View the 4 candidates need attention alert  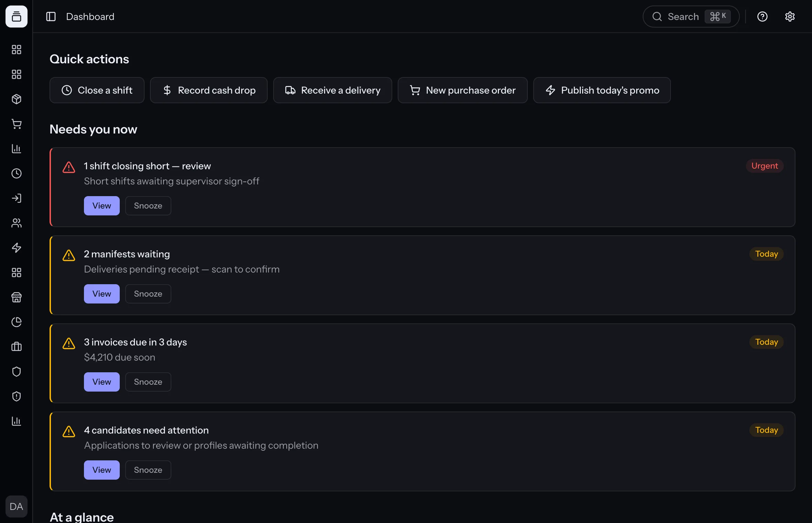click(102, 470)
